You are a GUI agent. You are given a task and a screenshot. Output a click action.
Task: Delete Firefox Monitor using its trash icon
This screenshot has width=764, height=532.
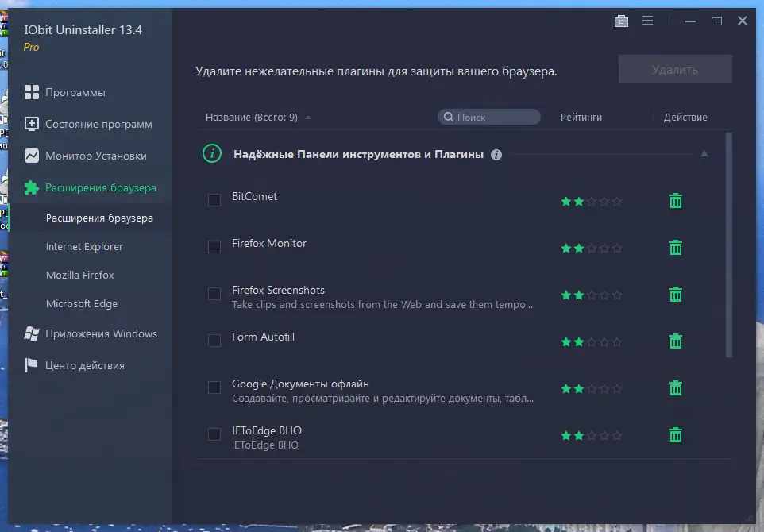click(675, 248)
